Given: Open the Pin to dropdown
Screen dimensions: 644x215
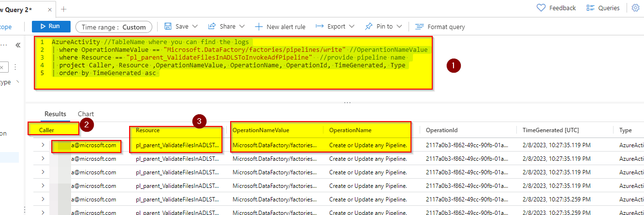Looking at the screenshot, I should click(384, 26).
